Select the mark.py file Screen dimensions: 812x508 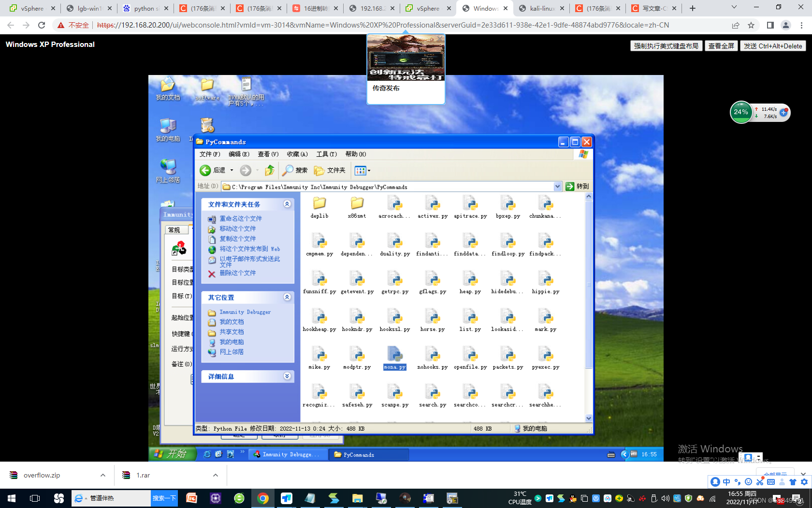(x=546, y=321)
